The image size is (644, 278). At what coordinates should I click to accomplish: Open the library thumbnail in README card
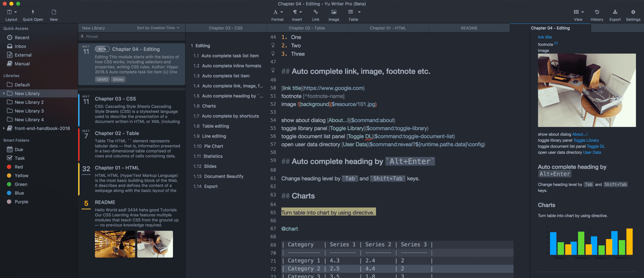point(115,244)
